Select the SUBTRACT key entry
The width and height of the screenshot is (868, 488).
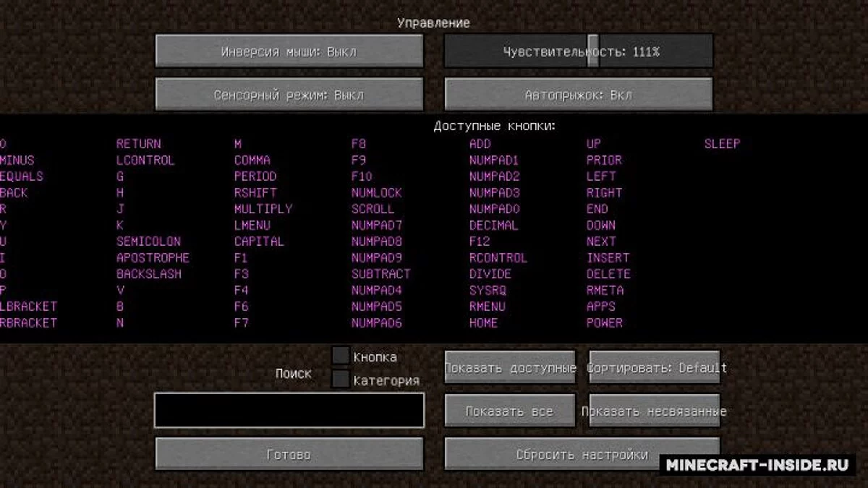(380, 274)
